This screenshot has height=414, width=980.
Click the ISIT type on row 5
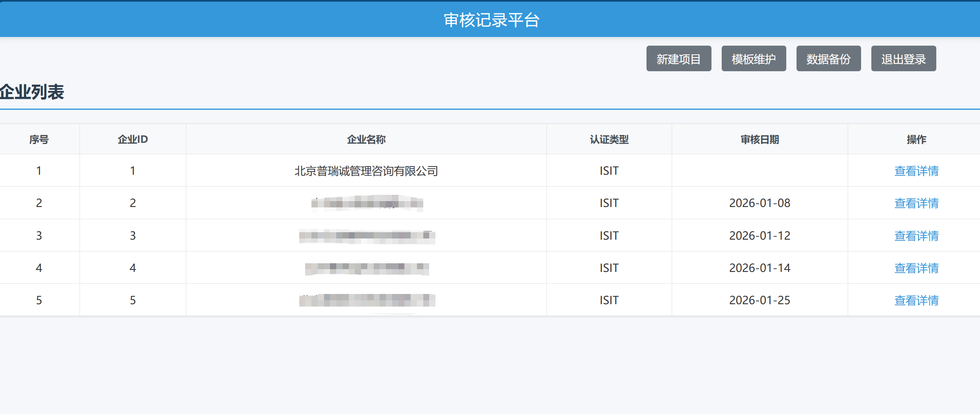[x=608, y=300]
